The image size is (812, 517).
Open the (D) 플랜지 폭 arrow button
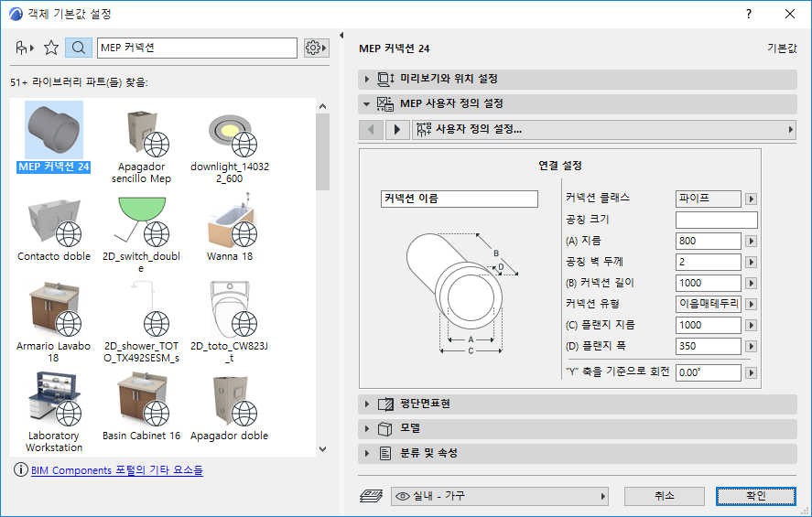751,346
